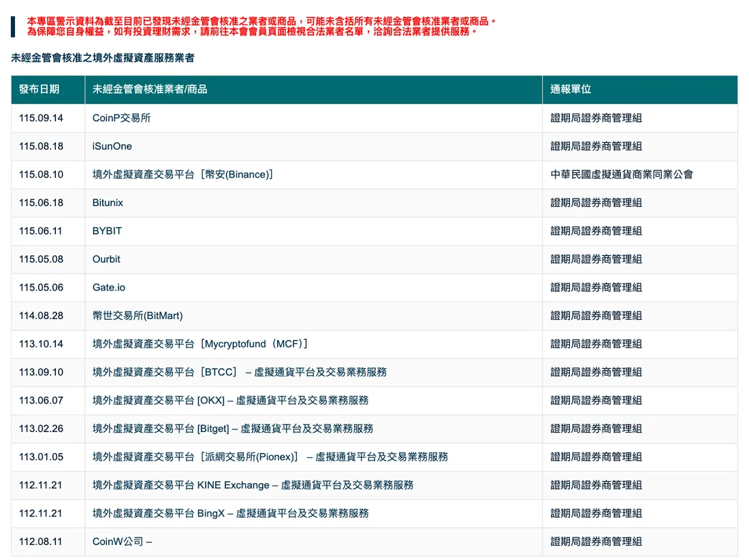The width and height of the screenshot is (749, 560).
Task: Open the KINE Exchange entry
Action: [x=253, y=484]
